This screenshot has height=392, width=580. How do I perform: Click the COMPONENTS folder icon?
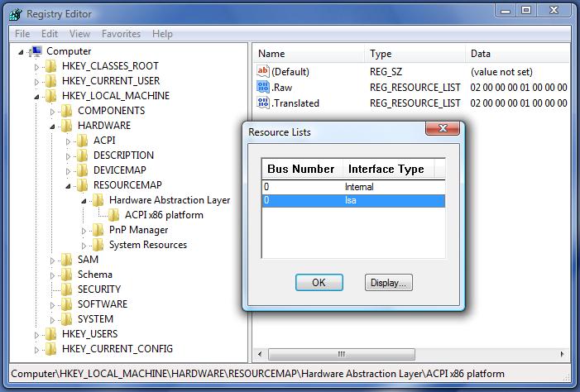click(x=66, y=111)
